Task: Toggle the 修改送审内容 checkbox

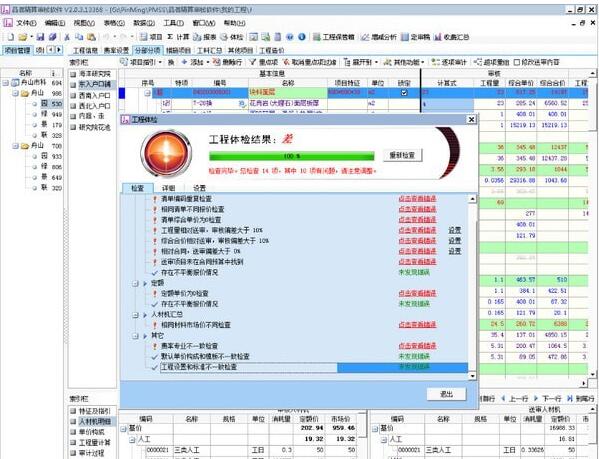Action: pos(517,62)
